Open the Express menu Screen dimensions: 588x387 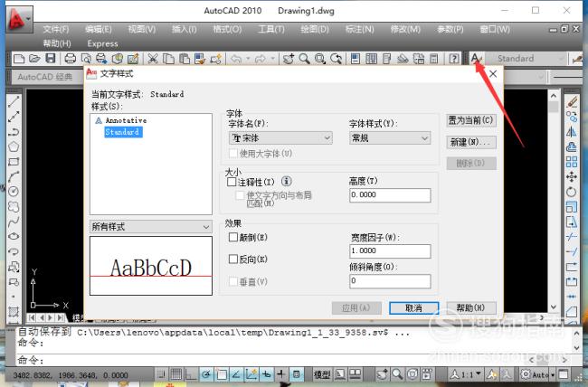coord(102,43)
